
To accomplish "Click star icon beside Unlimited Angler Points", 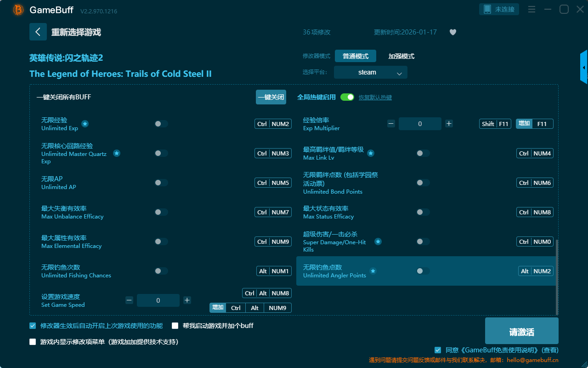I will click(x=373, y=271).
